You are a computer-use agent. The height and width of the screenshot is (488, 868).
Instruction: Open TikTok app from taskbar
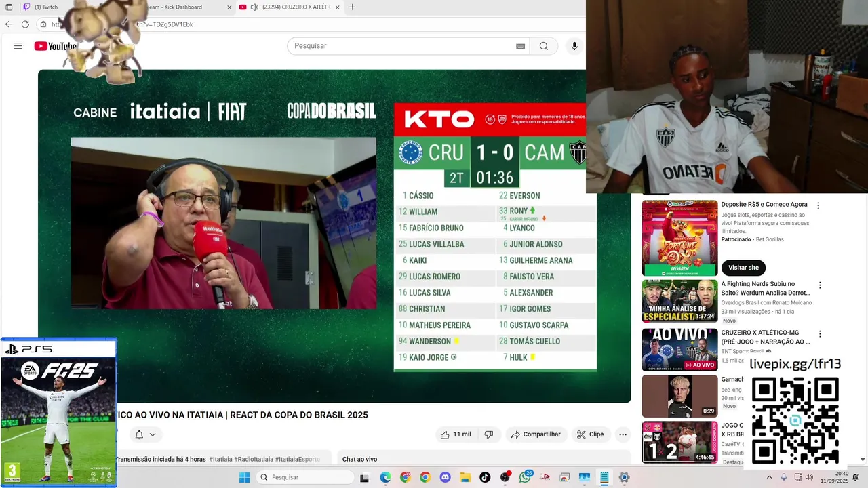(x=485, y=477)
